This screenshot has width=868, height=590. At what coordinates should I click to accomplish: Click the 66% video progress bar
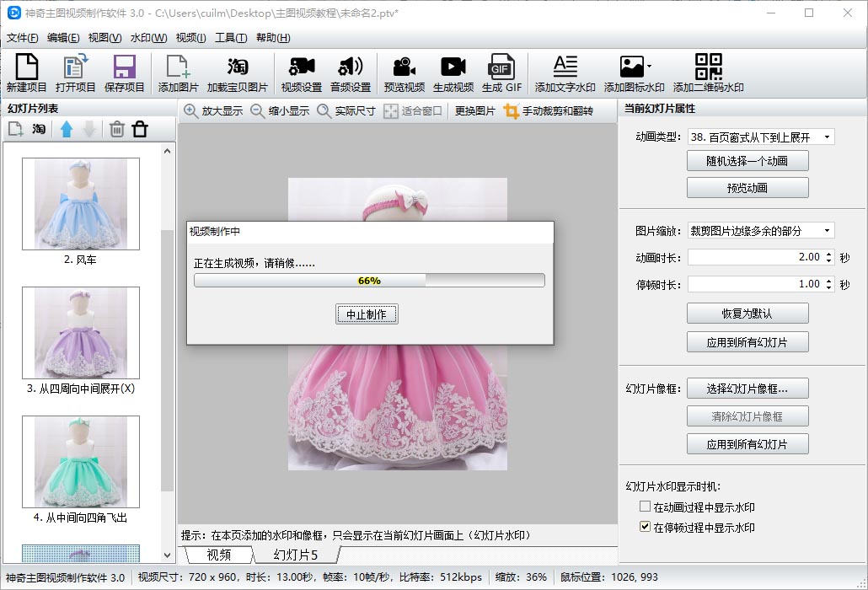pyautogui.click(x=369, y=281)
